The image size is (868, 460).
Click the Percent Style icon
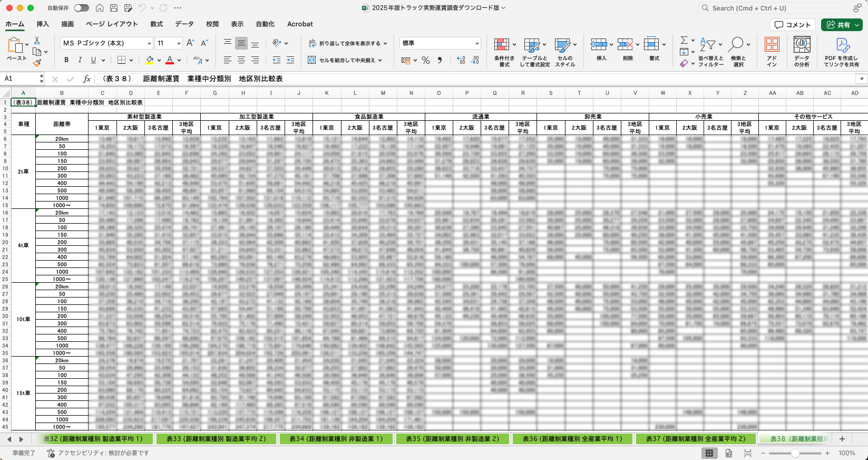click(426, 60)
